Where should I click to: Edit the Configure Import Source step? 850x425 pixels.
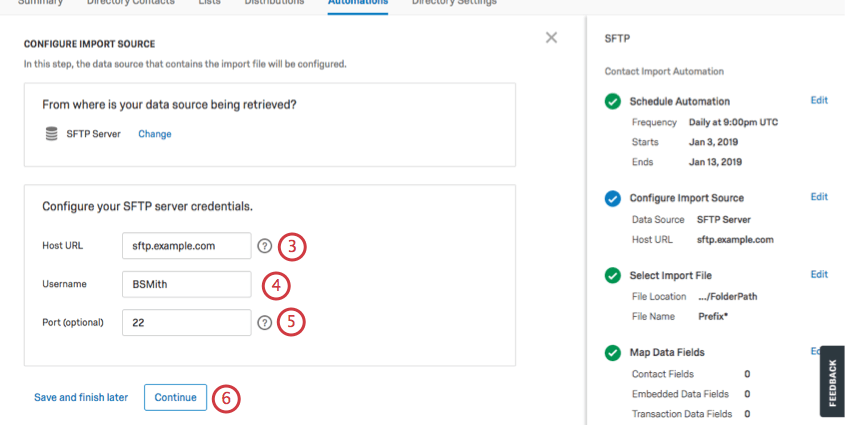(x=819, y=197)
